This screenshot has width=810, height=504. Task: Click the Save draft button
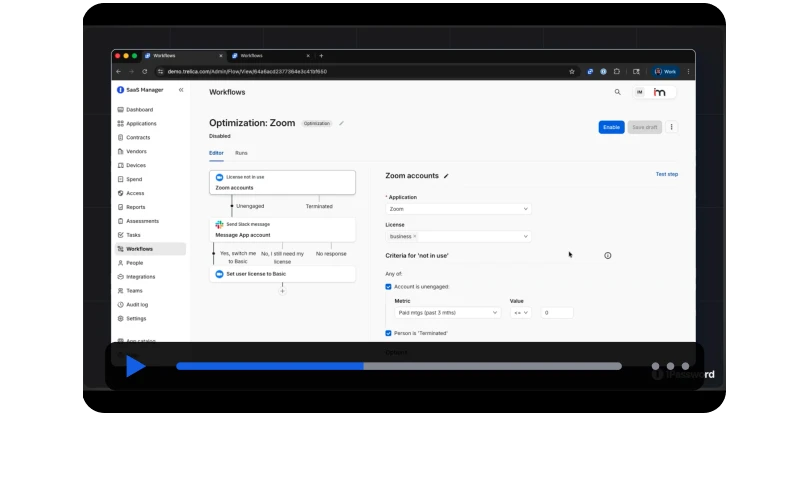(x=645, y=127)
